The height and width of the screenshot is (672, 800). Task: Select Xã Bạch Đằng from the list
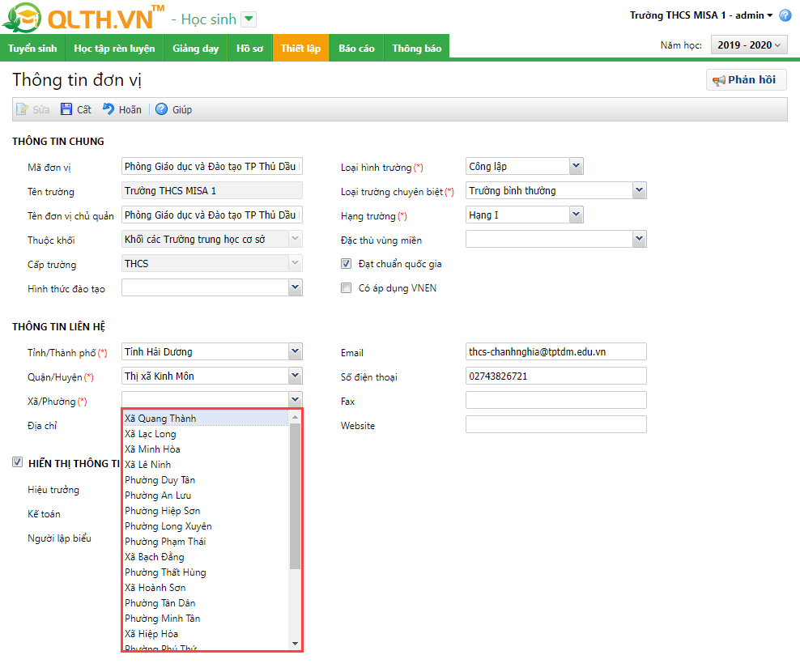(x=206, y=557)
